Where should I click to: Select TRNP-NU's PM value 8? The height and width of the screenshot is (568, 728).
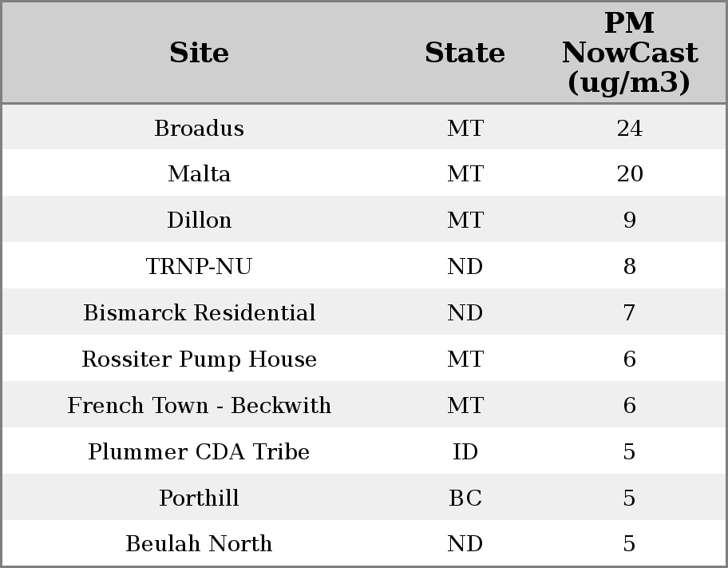coord(629,267)
